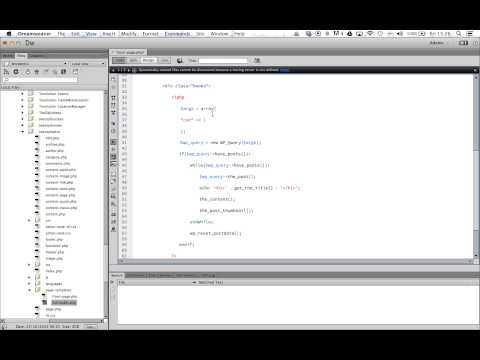The height and width of the screenshot is (360, 480).
Task: Switch to Design view
Action: pos(149,60)
